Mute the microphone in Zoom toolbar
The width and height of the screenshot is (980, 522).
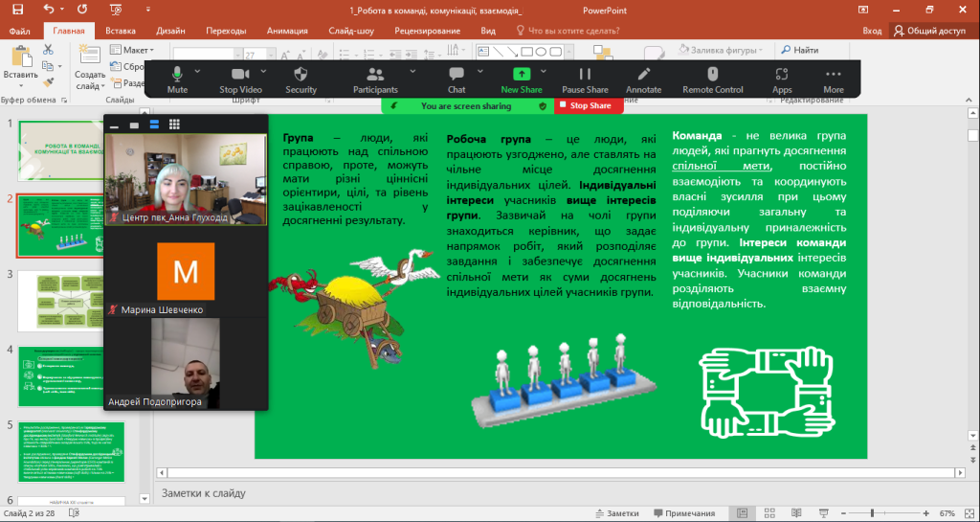[x=177, y=79]
